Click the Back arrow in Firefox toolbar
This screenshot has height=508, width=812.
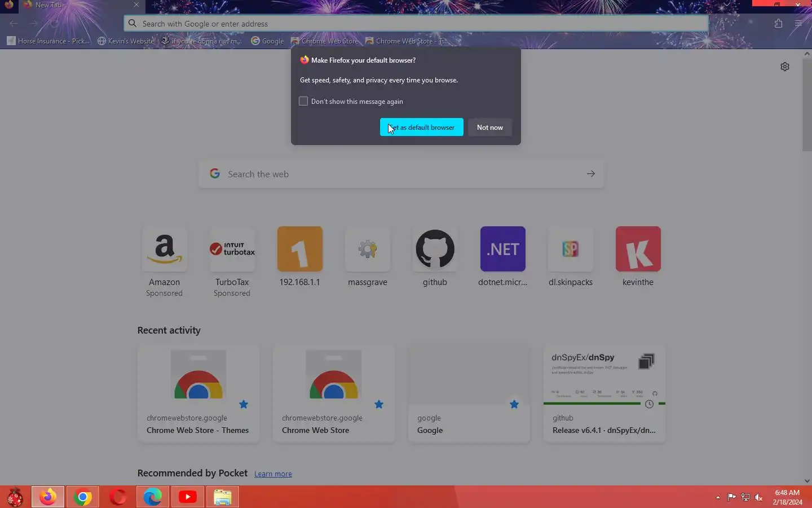[14, 24]
